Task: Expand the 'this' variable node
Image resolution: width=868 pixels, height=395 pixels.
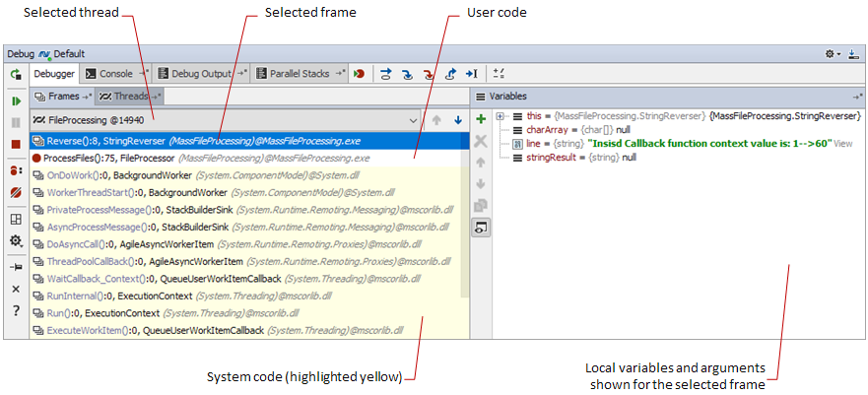Action: pyautogui.click(x=500, y=116)
